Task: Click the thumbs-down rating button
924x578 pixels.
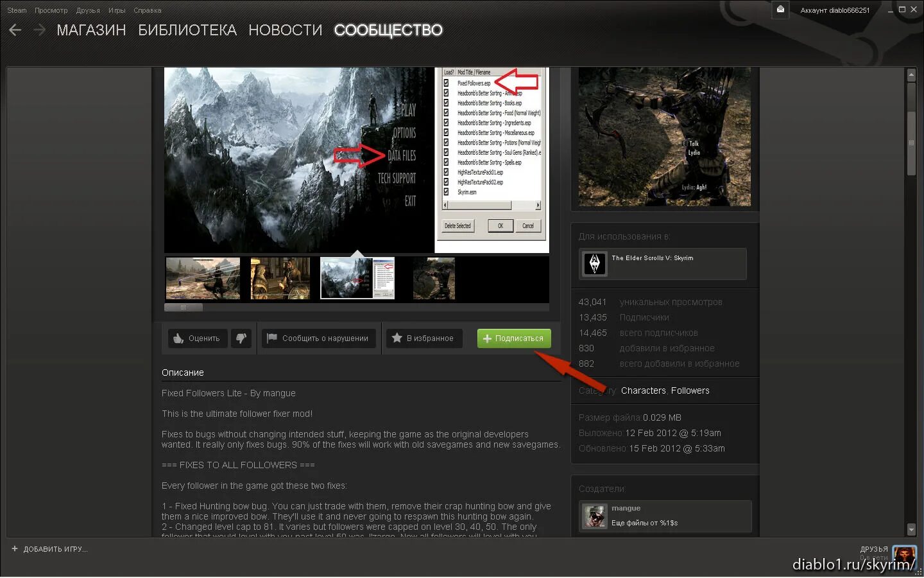Action: click(241, 338)
